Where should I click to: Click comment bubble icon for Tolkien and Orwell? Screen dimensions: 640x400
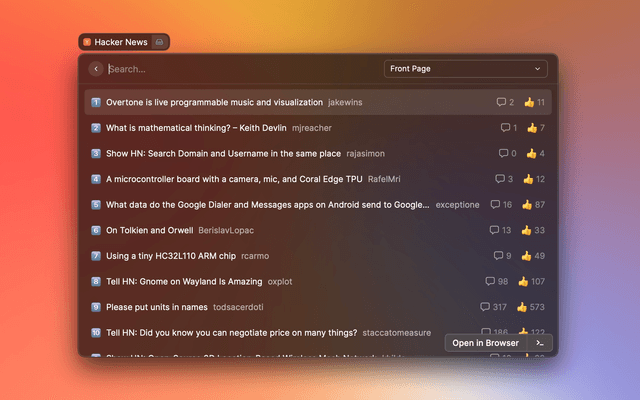(x=495, y=230)
